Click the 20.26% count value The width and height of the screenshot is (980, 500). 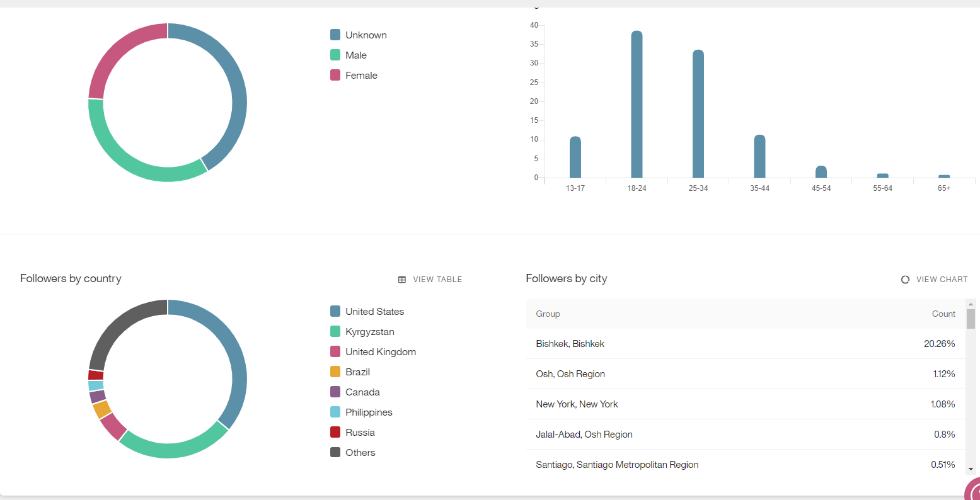(940, 344)
